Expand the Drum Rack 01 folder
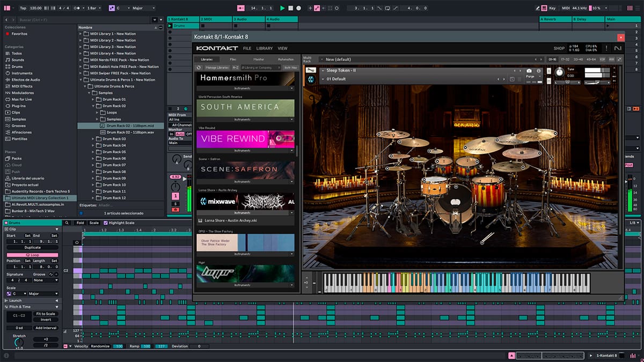The width and height of the screenshot is (644, 362). pos(94,99)
